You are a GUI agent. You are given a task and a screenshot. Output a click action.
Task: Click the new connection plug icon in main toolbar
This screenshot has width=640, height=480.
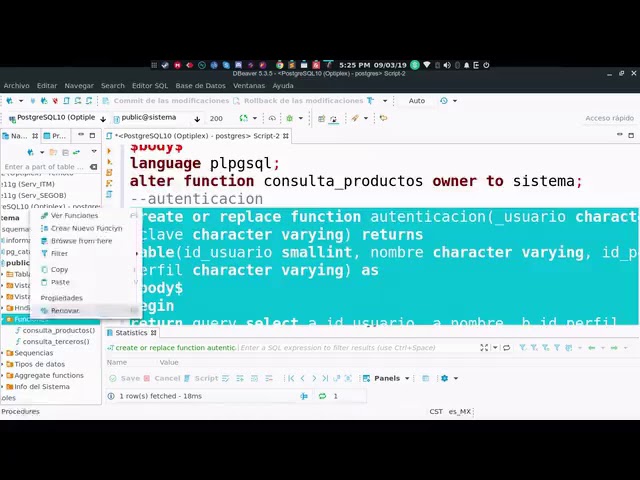[9, 101]
